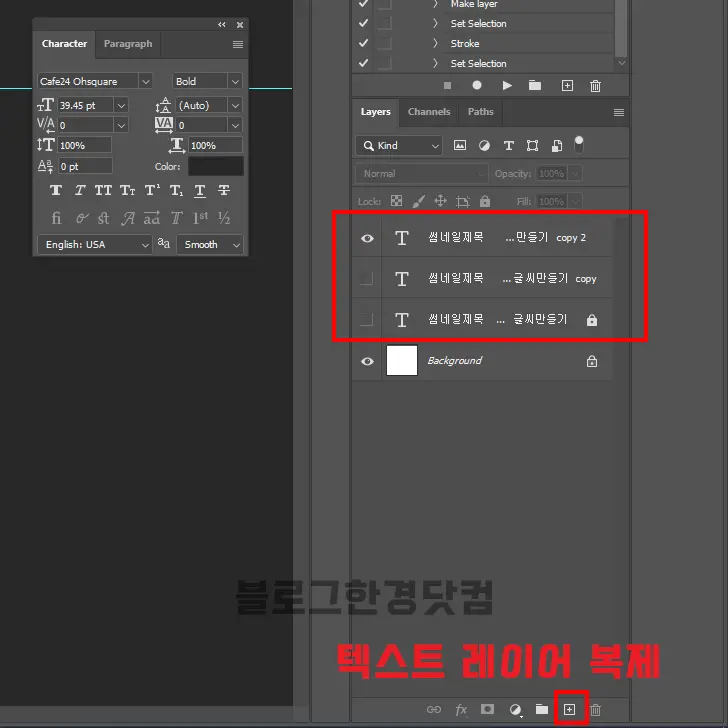Switch to the Paths tab
The width and height of the screenshot is (728, 728).
click(x=481, y=112)
